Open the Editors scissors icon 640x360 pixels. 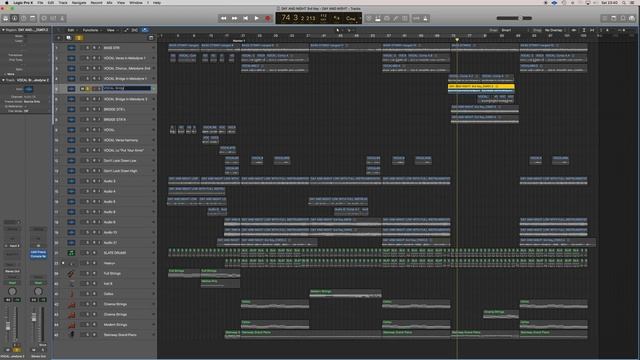62,18
